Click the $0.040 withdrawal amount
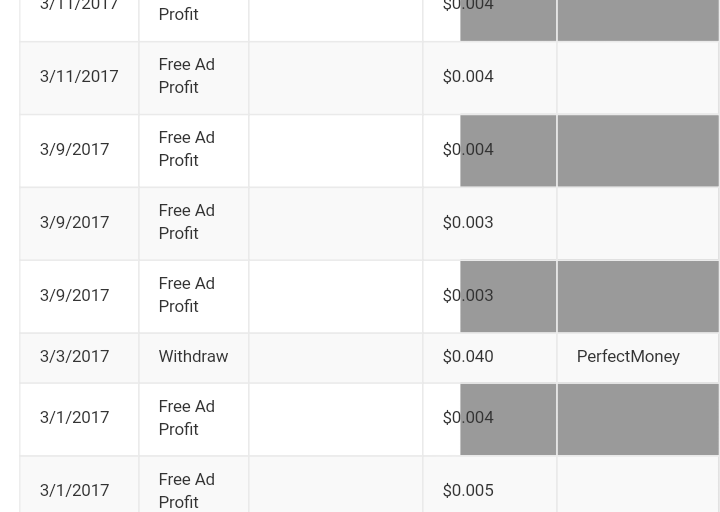 coord(468,357)
